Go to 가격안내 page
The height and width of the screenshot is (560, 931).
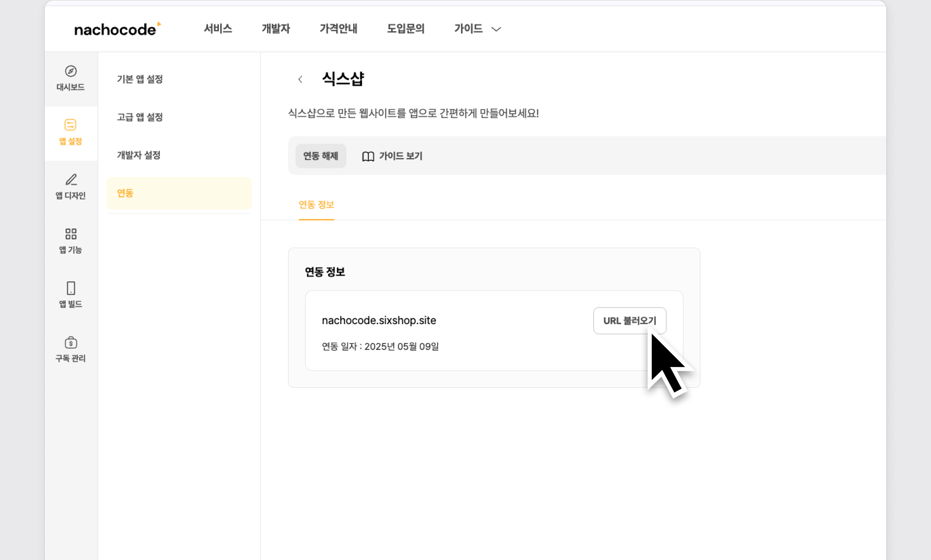click(x=338, y=29)
